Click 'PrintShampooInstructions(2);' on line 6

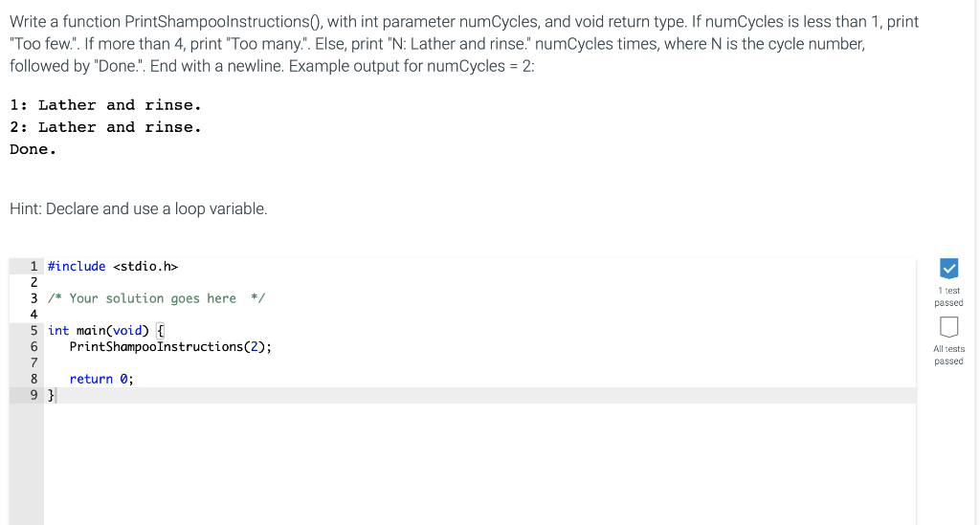tap(170, 347)
